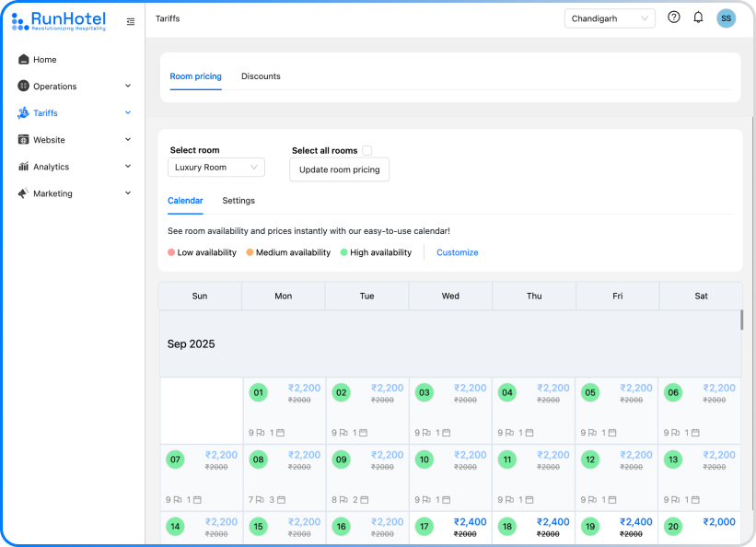Open Marketing label in sidebar
This screenshot has width=756, height=547.
pyautogui.click(x=52, y=193)
